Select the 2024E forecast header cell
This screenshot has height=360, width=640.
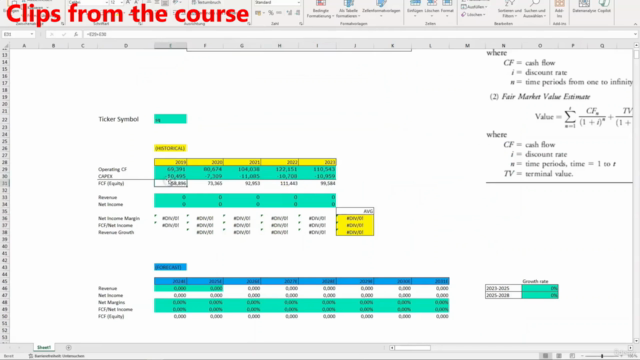[x=170, y=281]
